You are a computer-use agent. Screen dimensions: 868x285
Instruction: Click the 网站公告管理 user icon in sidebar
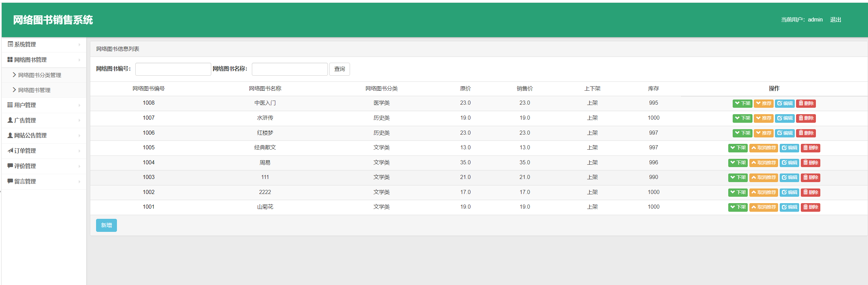pos(10,135)
